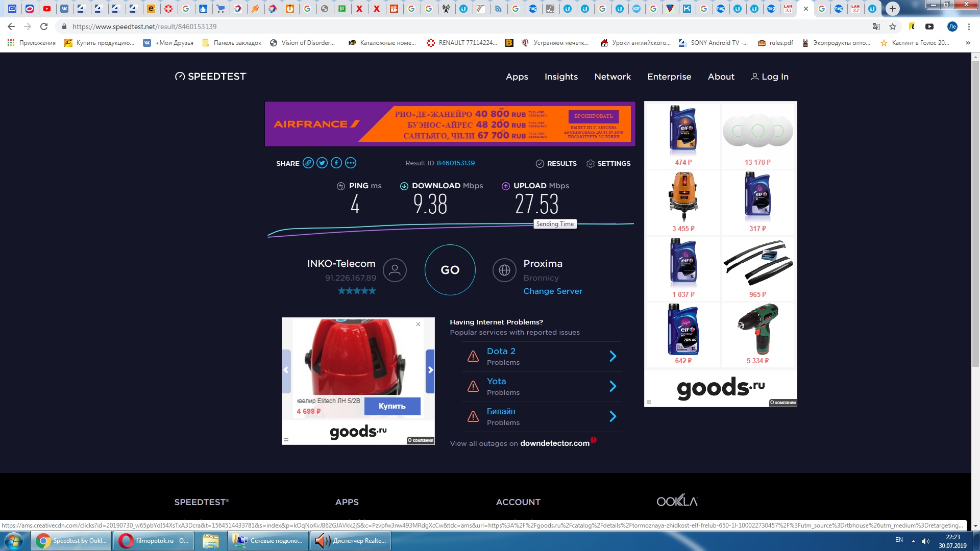Open more share options ellipsis icon
Viewport: 980px width, 551px height.
pos(351,163)
